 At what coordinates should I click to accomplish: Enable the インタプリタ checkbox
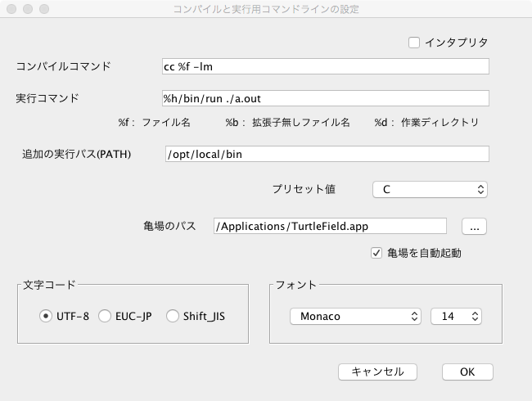pos(413,43)
